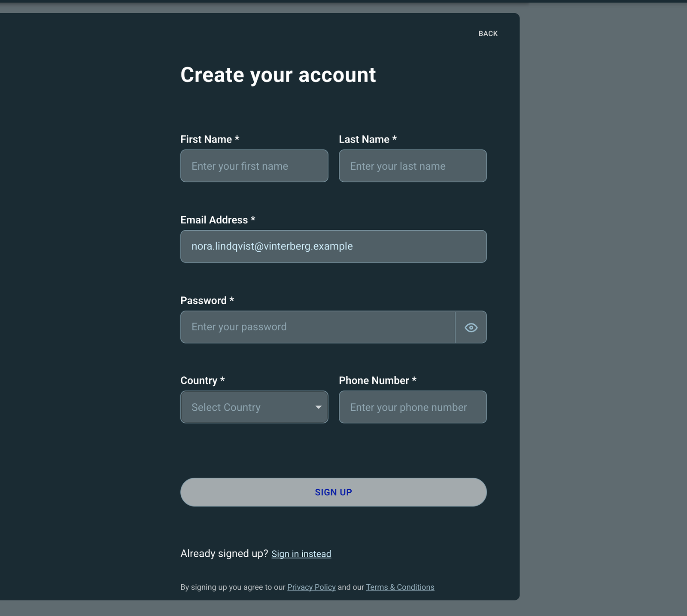Click the First Name * label

tap(210, 139)
